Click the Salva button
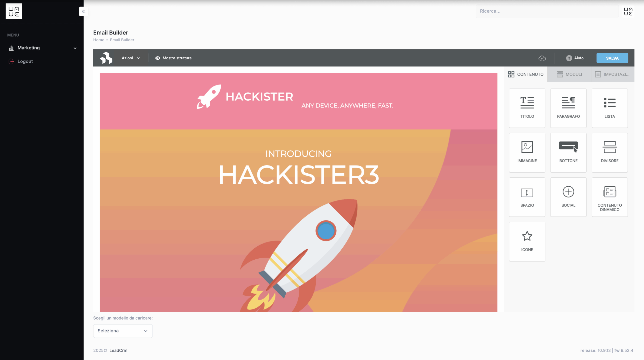The image size is (644, 360). [x=612, y=58]
